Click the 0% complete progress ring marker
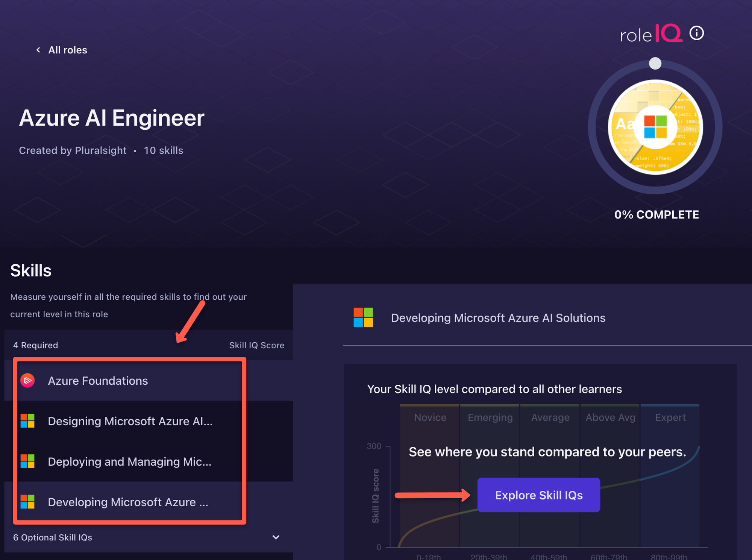Viewport: 752px width, 560px height. pyautogui.click(x=655, y=64)
